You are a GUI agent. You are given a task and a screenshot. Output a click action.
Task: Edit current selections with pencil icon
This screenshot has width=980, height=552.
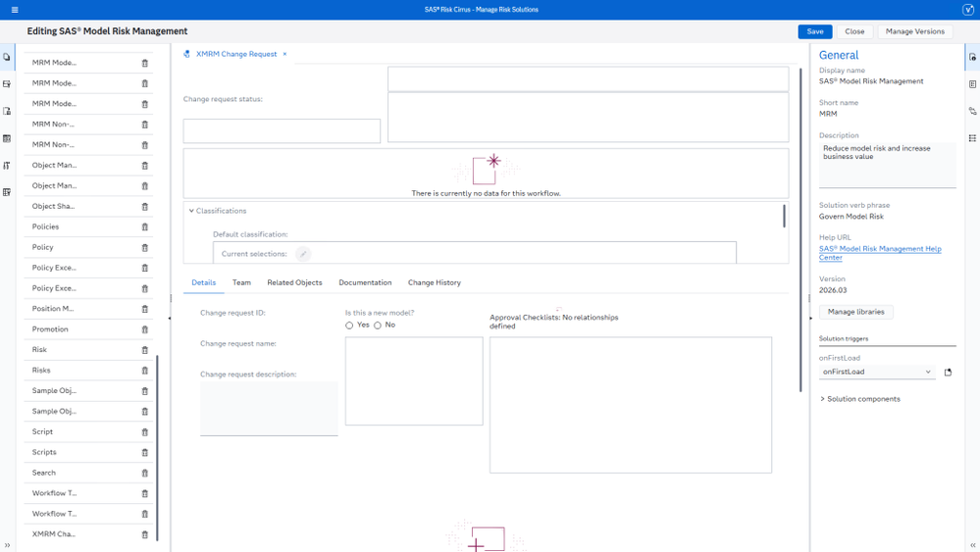pyautogui.click(x=303, y=254)
